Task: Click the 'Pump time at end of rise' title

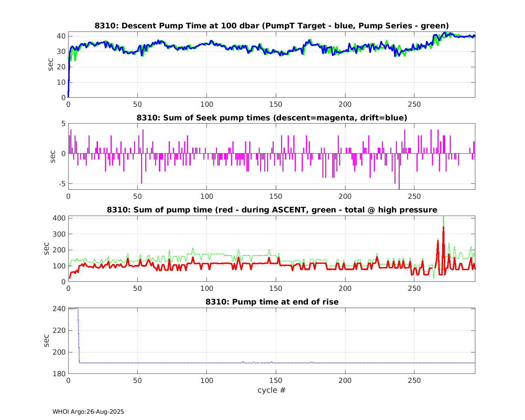Action: (x=272, y=302)
